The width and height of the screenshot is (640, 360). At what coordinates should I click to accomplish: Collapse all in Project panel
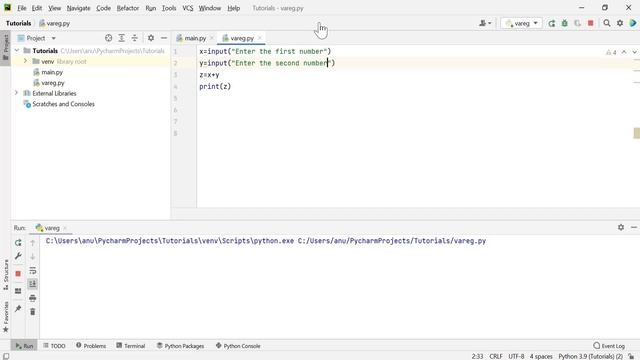[x=135, y=38]
